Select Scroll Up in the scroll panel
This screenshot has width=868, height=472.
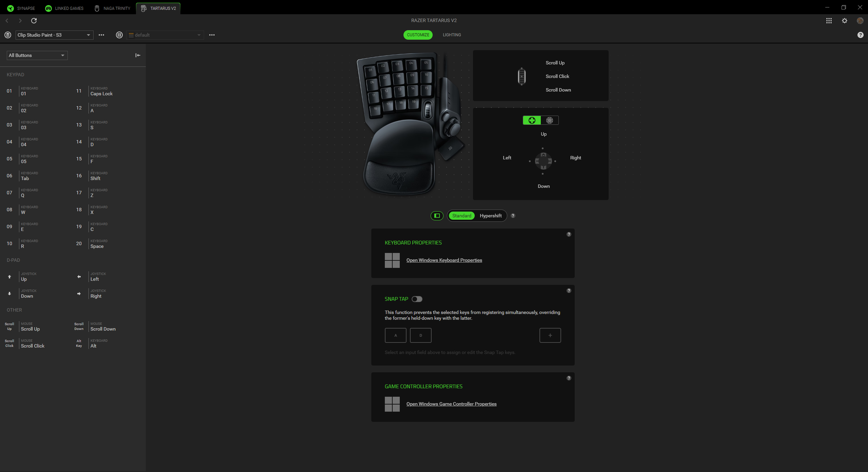pyautogui.click(x=555, y=63)
